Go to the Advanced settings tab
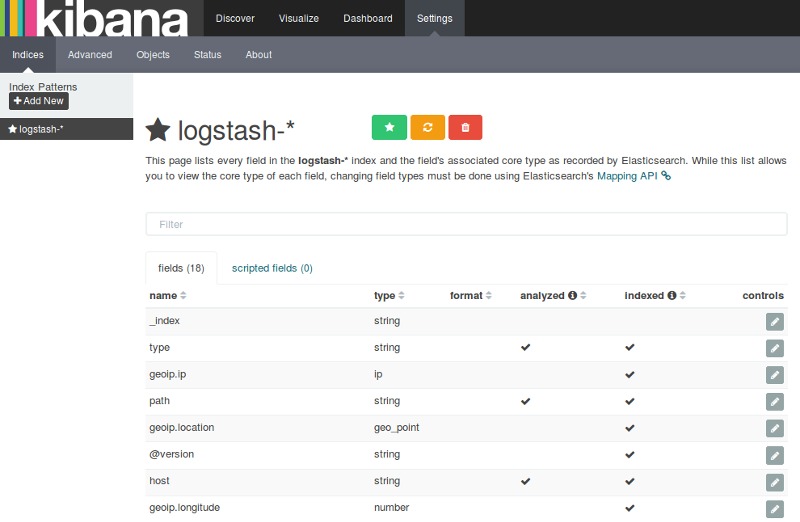 pos(90,55)
